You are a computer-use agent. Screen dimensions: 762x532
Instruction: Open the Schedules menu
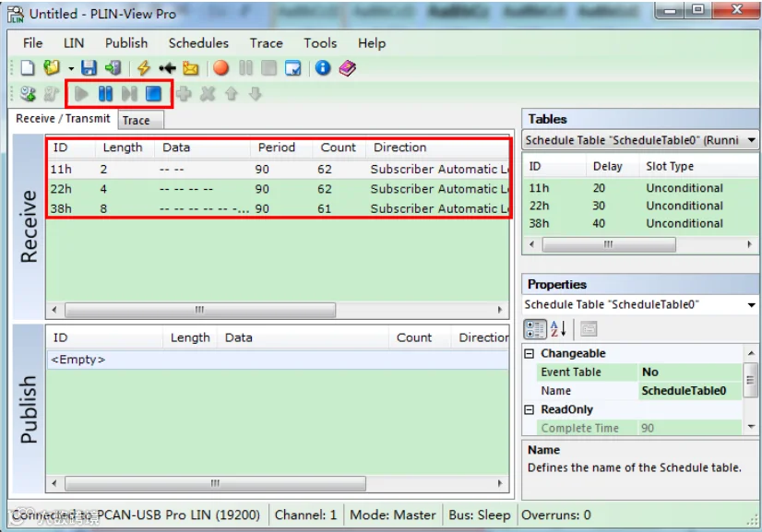coord(198,43)
